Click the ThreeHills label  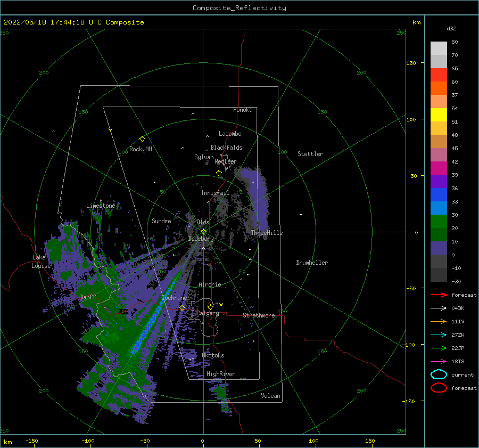click(x=267, y=233)
